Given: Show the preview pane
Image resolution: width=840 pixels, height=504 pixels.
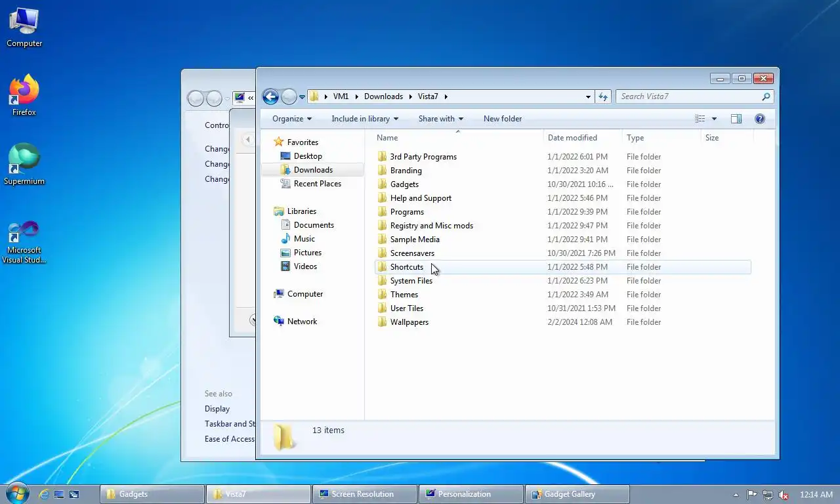Looking at the screenshot, I should (736, 119).
